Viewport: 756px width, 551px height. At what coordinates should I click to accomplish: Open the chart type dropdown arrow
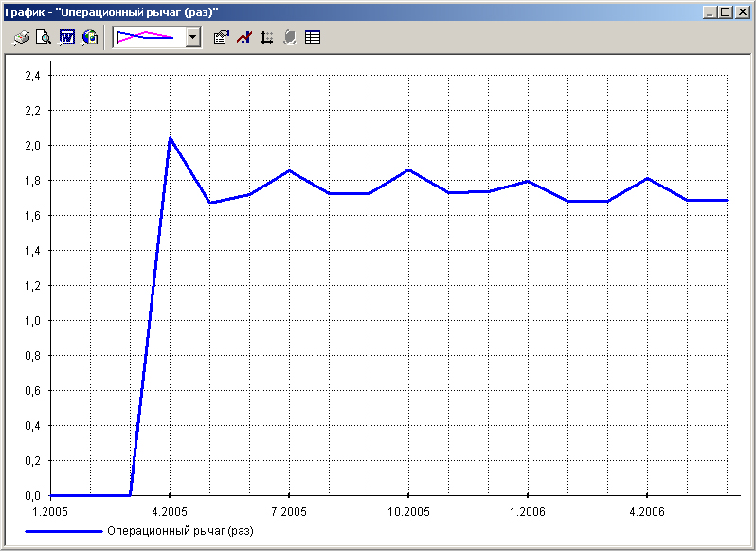193,38
